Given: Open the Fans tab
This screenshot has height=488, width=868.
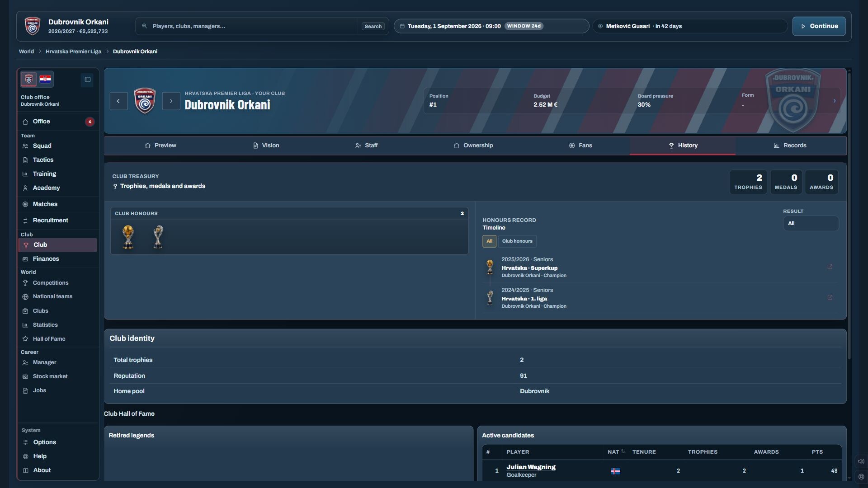Looking at the screenshot, I should tap(580, 145).
